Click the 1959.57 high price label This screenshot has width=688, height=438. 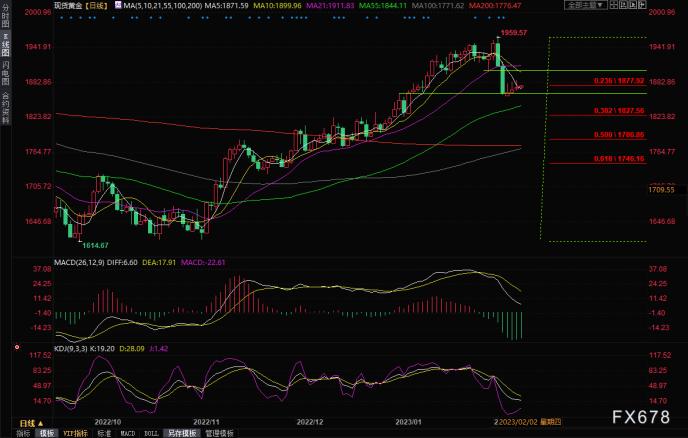click(514, 32)
